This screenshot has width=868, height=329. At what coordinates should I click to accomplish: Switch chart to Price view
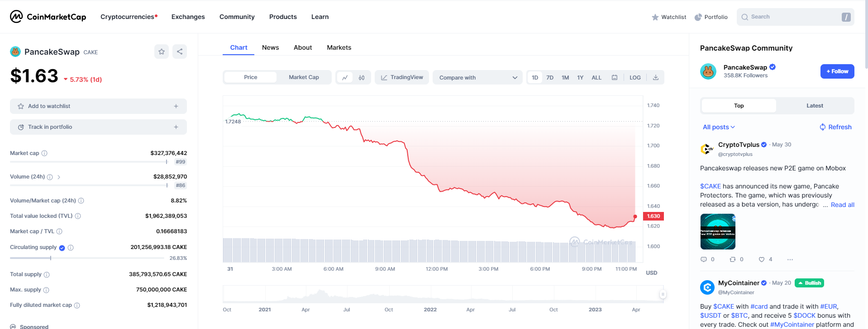250,77
